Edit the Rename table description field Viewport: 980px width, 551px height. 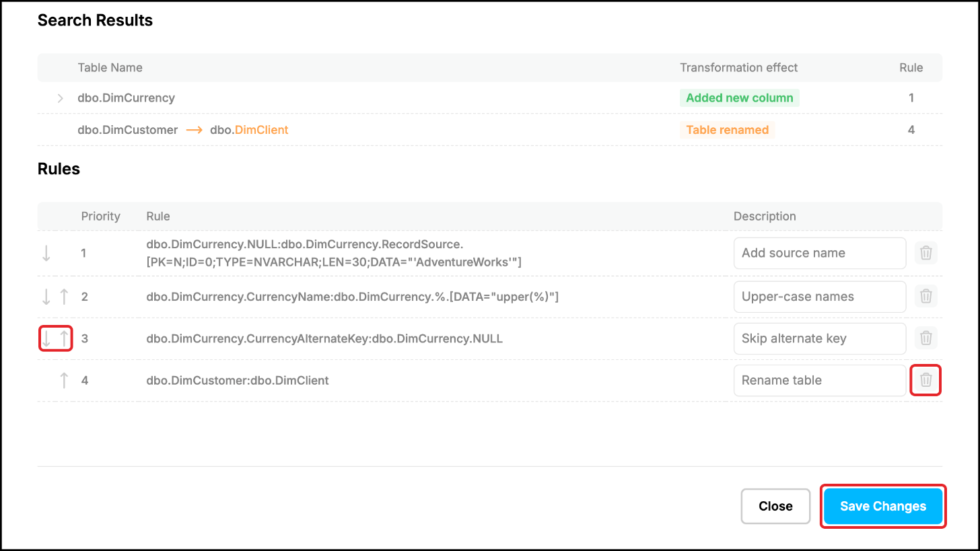(x=820, y=380)
